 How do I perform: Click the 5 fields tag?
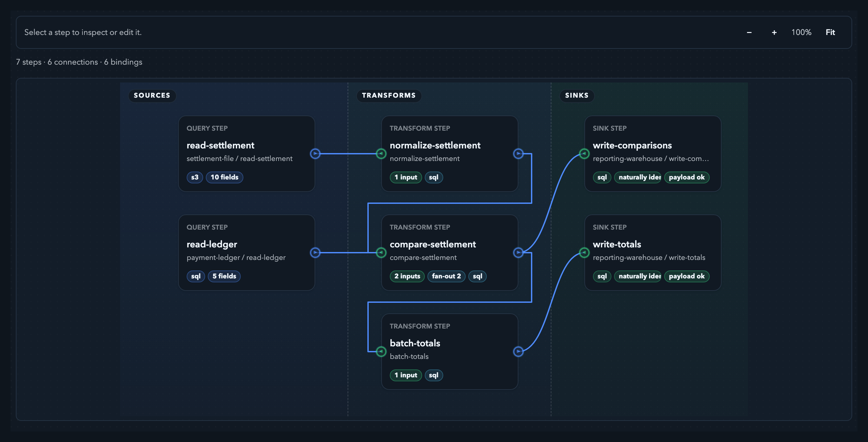(224, 276)
